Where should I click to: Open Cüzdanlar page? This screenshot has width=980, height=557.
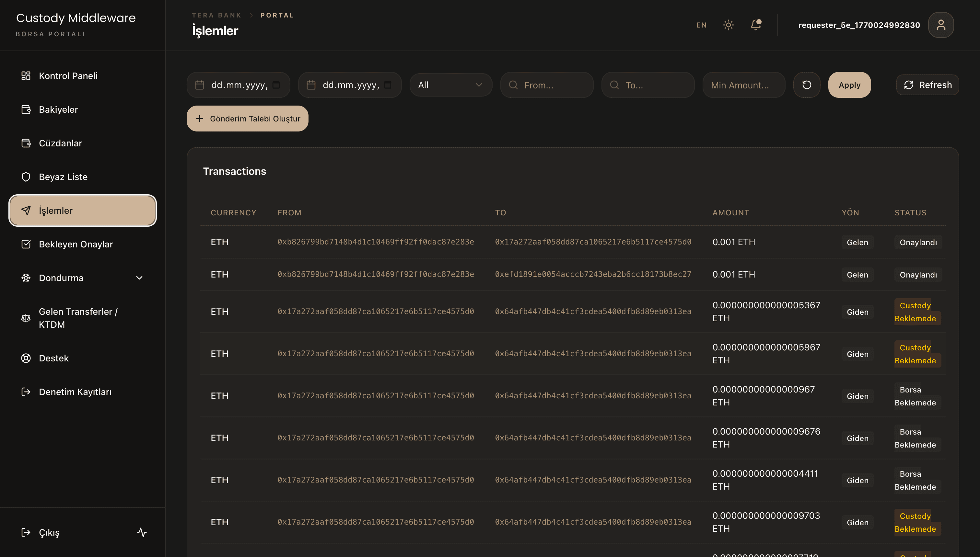coord(83,143)
